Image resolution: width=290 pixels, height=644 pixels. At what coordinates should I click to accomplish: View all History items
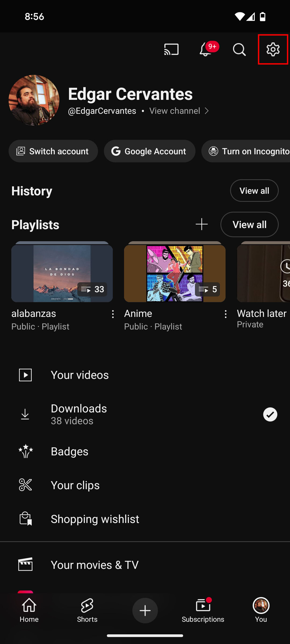(x=254, y=191)
